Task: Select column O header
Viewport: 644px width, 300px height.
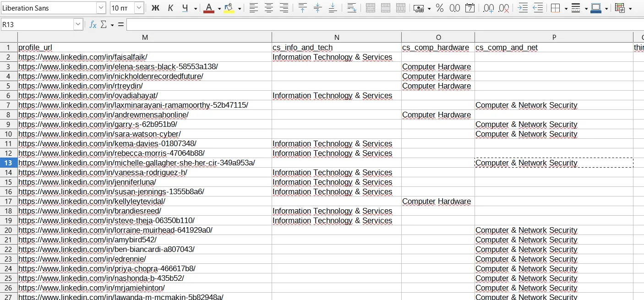Action: [438, 37]
